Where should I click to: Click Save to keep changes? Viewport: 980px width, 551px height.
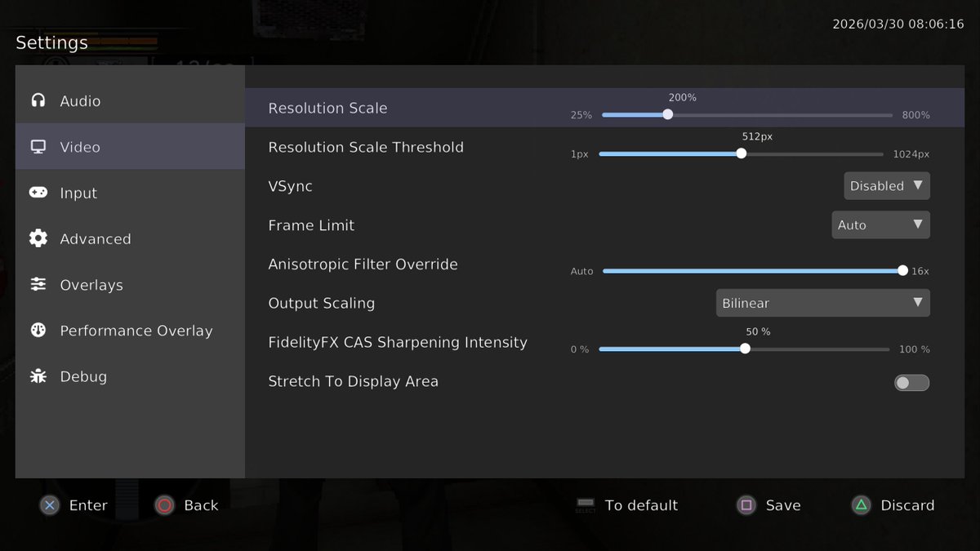768,505
